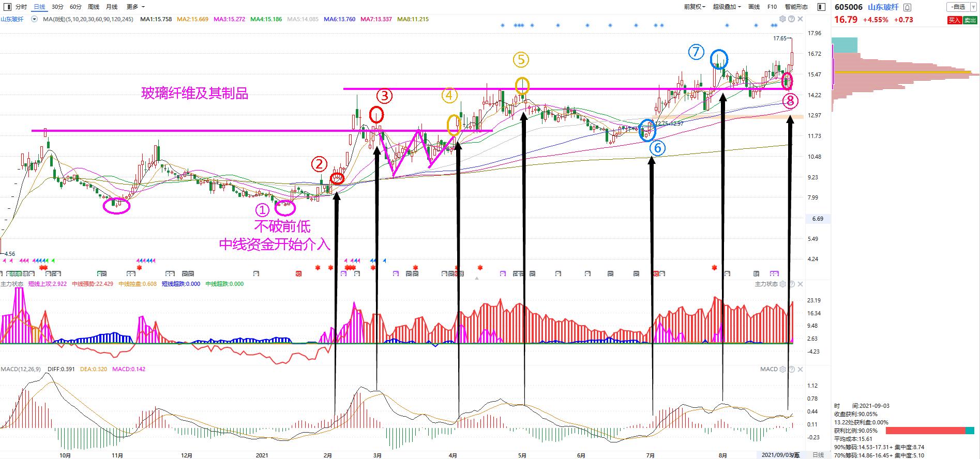Click the 山东玻纤 label above the chart
Screen dimensions: 980x459
[x=11, y=19]
